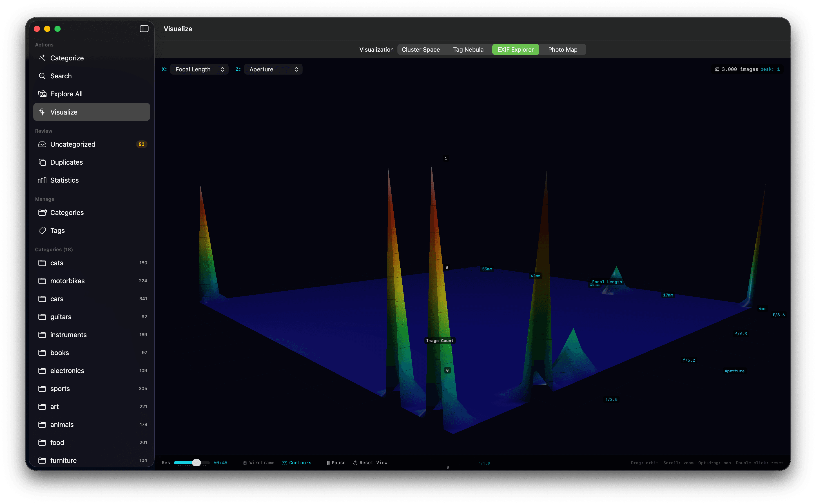The height and width of the screenshot is (504, 816).
Task: Click the Focal Length axis label in the chart
Action: pos(607,282)
